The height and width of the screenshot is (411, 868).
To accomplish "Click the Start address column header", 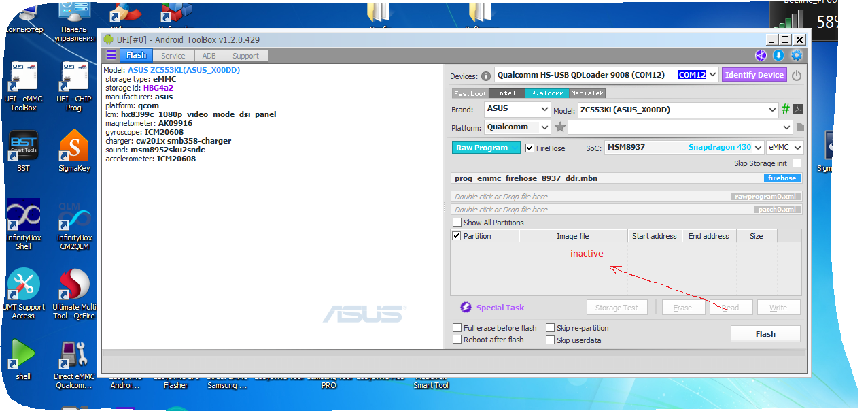I will tap(655, 236).
